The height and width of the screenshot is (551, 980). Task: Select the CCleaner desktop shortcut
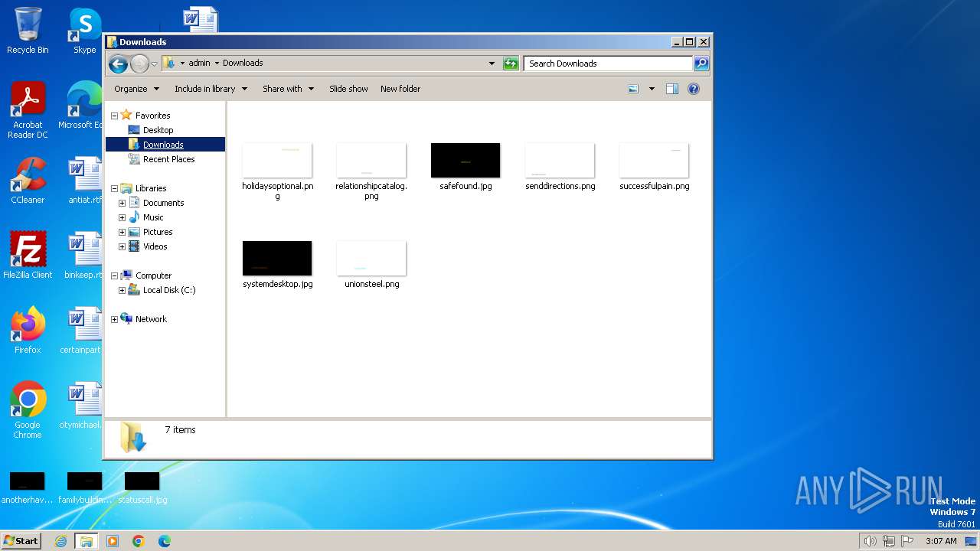click(28, 181)
